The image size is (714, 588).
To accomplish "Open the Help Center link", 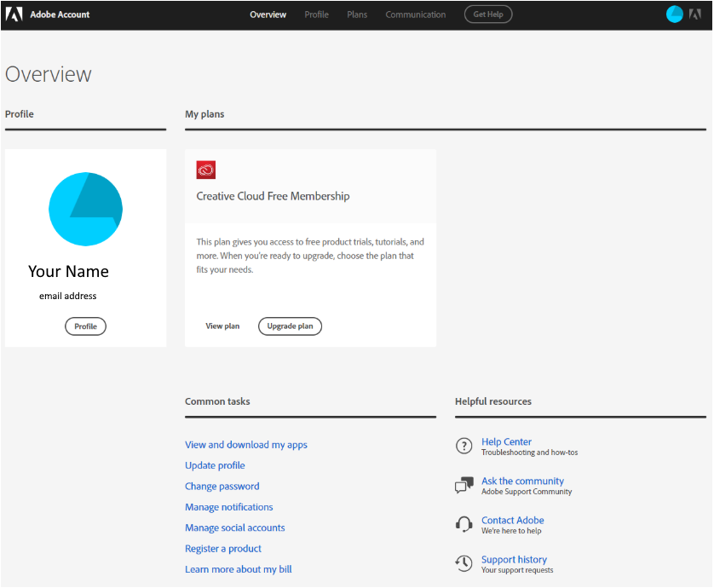I will pyautogui.click(x=506, y=441).
